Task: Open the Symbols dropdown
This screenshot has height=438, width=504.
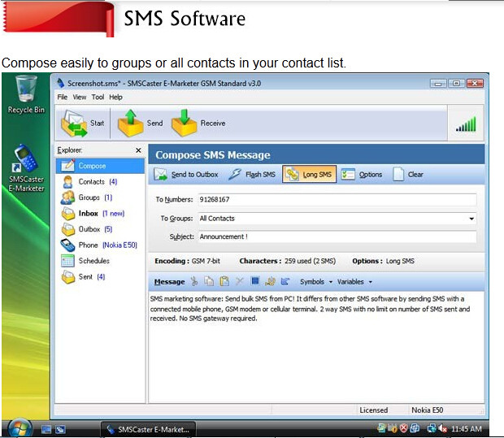Action: [315, 282]
